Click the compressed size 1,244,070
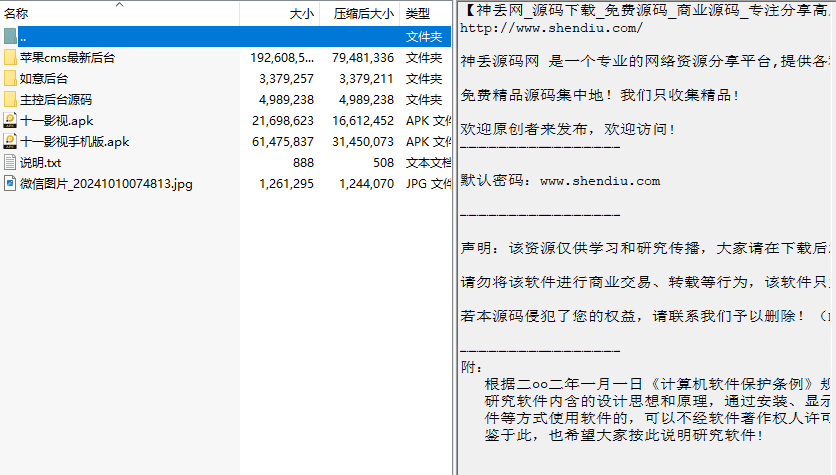836x475 pixels. tap(366, 184)
